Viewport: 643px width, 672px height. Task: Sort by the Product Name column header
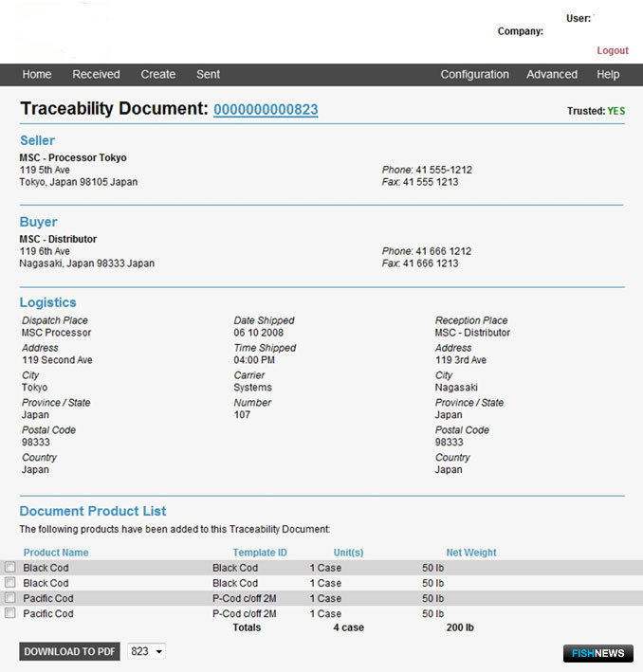[x=56, y=553]
